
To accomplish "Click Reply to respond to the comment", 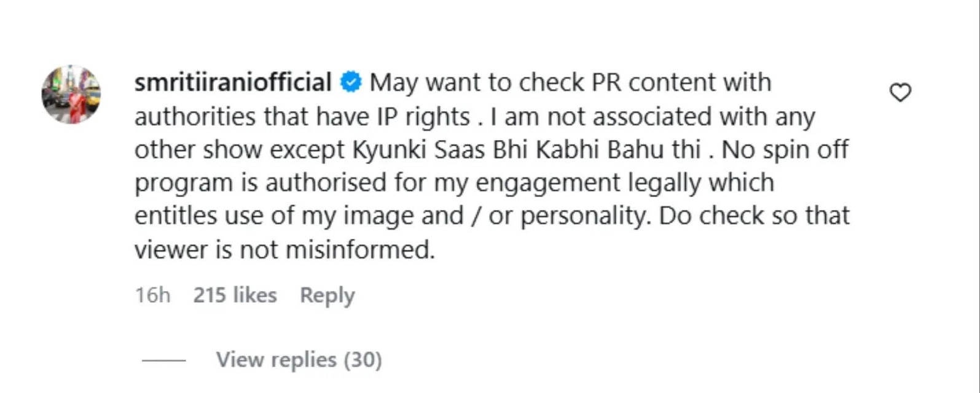I will [x=326, y=295].
